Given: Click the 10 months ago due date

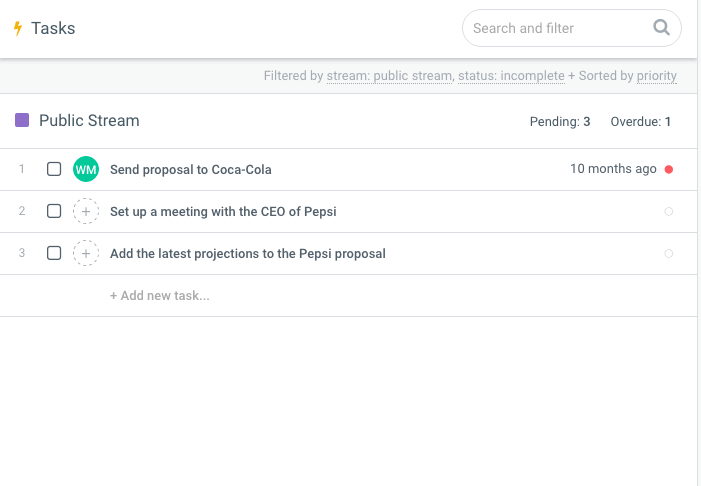Looking at the screenshot, I should (x=613, y=169).
